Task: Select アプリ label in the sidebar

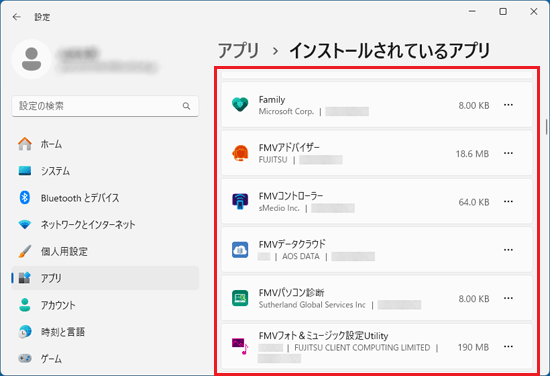Action: pyautogui.click(x=51, y=278)
